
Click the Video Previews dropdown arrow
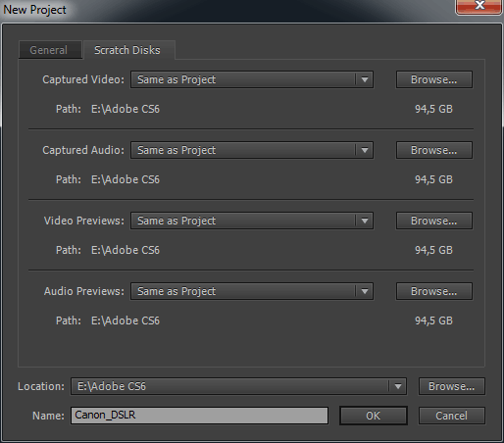365,221
